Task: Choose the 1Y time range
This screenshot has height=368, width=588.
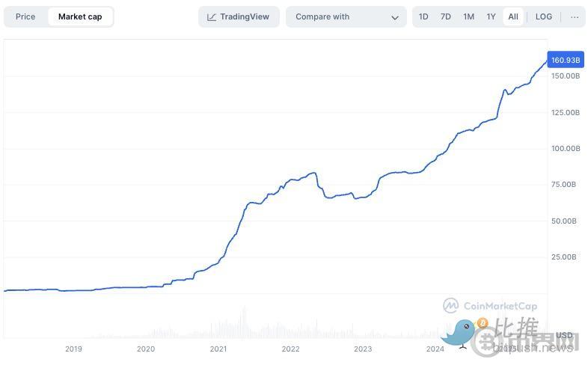Action: (x=491, y=16)
